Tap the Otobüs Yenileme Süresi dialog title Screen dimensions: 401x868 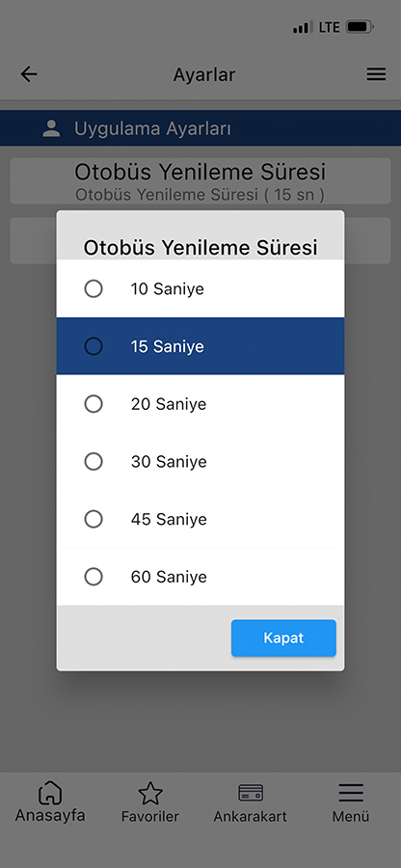click(x=200, y=248)
